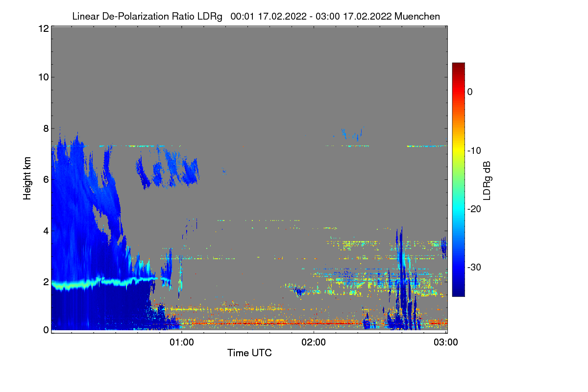Click the '8' height tick label
Image resolution: width=588 pixels, height=392 pixels.
pyautogui.click(x=46, y=128)
